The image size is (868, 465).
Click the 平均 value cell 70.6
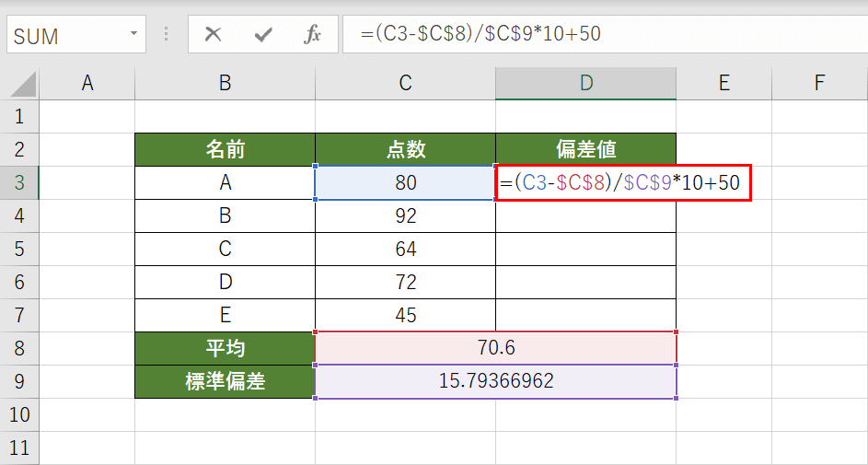click(x=495, y=348)
